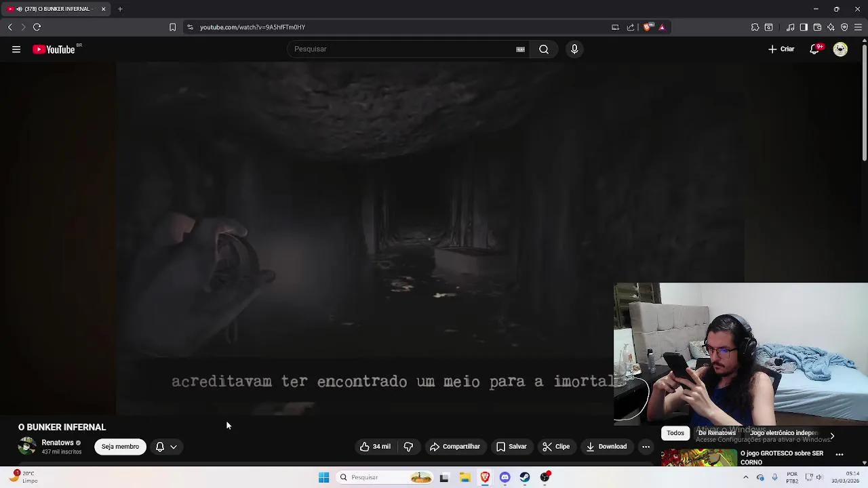The height and width of the screenshot is (488, 868).
Task: Open options for the GROTESCO video
Action: point(840,454)
